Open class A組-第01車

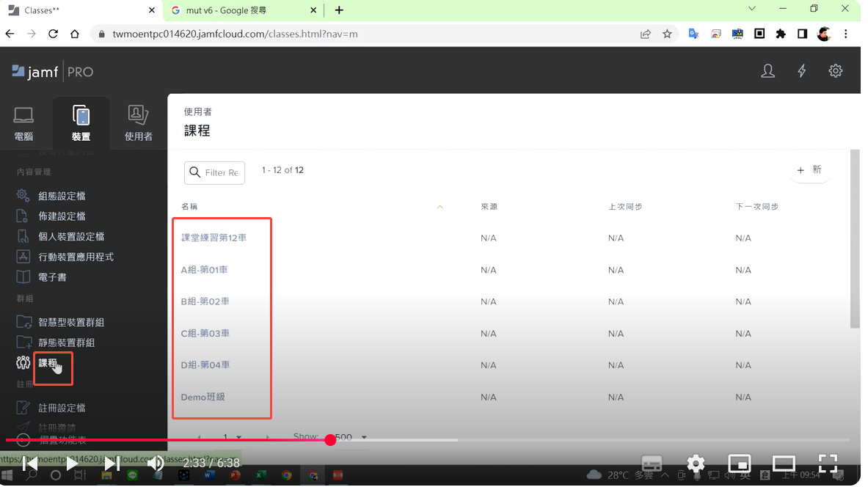click(204, 270)
